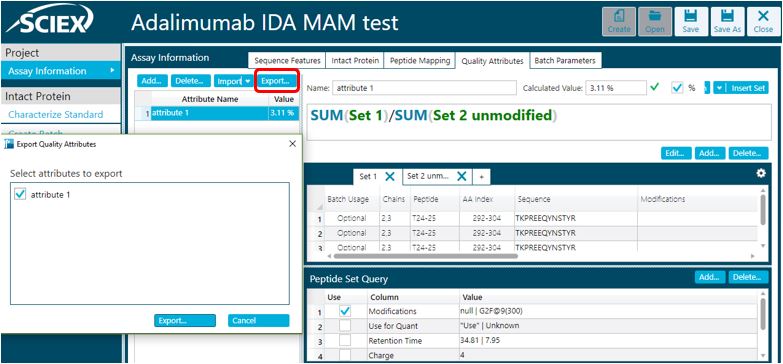Click Delete in Peptide Set Query
The height and width of the screenshot is (364, 783).
pyautogui.click(x=748, y=277)
